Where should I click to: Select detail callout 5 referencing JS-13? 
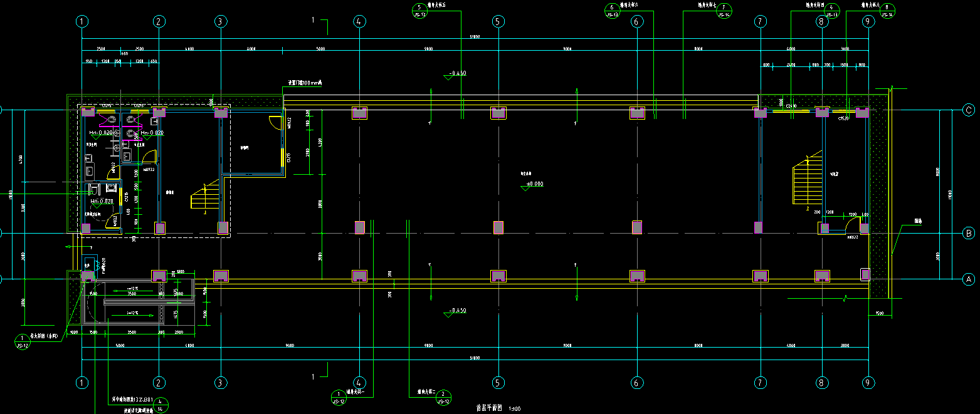tap(419, 10)
